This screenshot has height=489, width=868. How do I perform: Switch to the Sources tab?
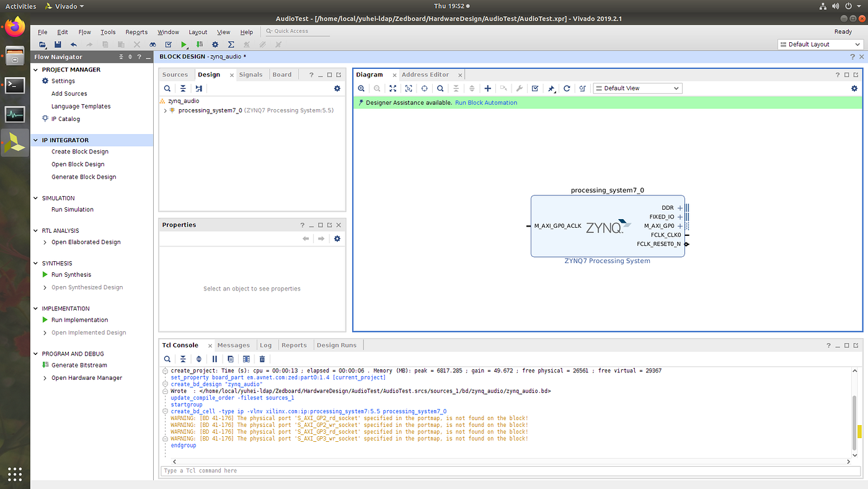pyautogui.click(x=175, y=74)
